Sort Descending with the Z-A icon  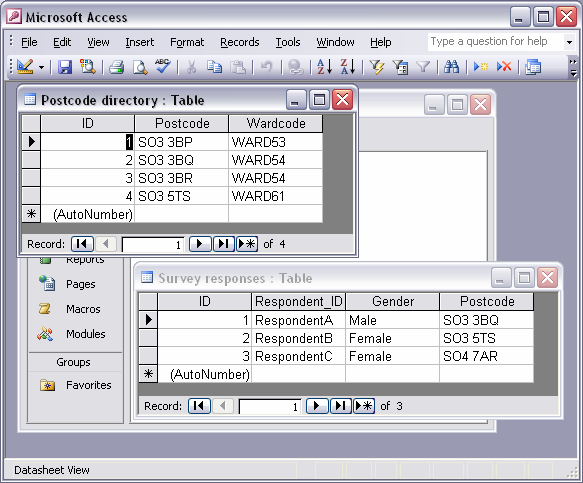point(348,67)
